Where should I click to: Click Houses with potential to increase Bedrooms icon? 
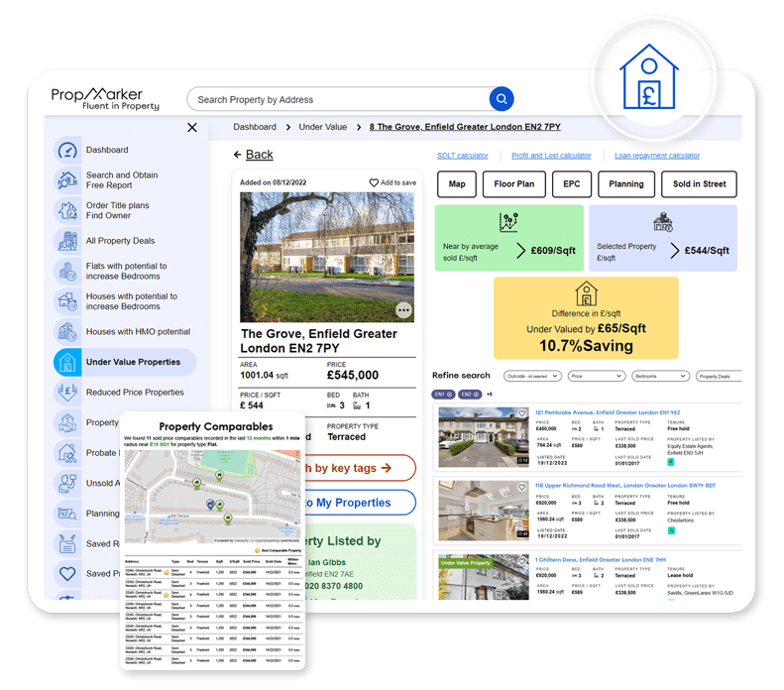click(67, 301)
